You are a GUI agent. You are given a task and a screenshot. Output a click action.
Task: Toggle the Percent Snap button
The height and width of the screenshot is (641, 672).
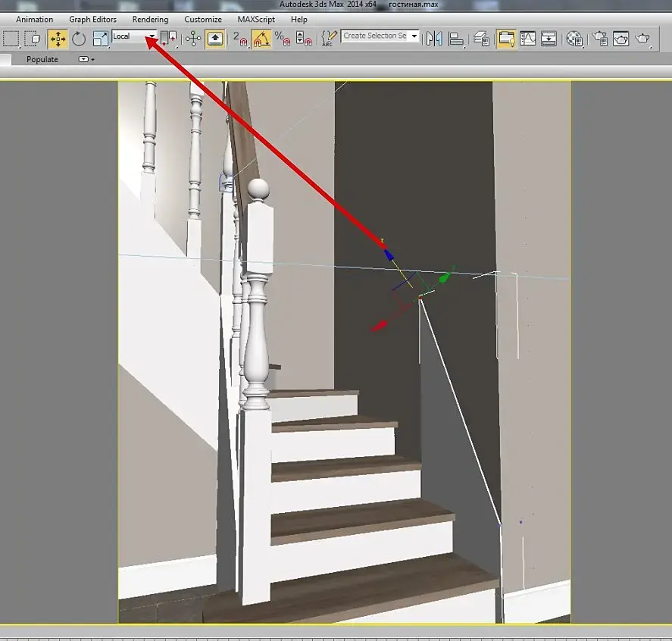click(283, 39)
